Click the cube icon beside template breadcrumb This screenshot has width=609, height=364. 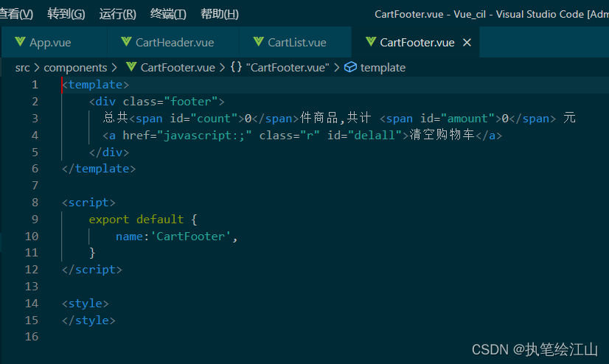tap(350, 67)
